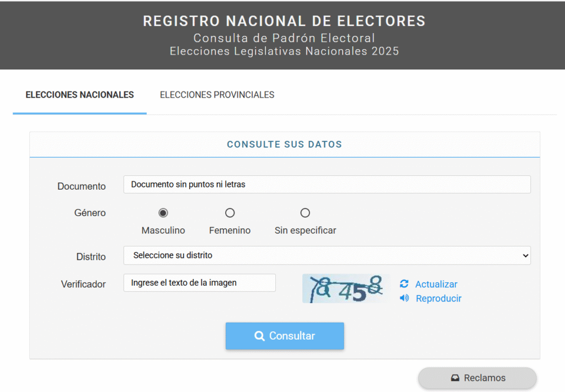This screenshot has width=565, height=392.
Task: Click the arrow of the Distrito selector
Action: 525,255
